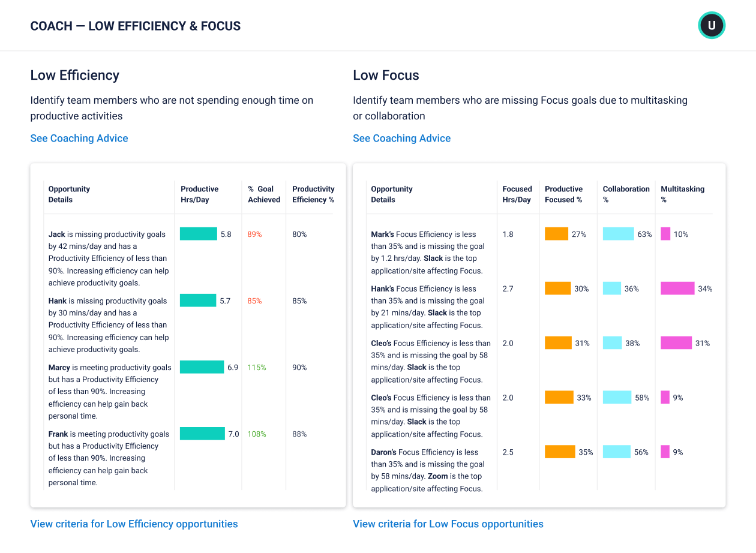756x553 pixels.
Task: Select Daron's Focus Efficiency opportunity row
Action: coord(427,470)
